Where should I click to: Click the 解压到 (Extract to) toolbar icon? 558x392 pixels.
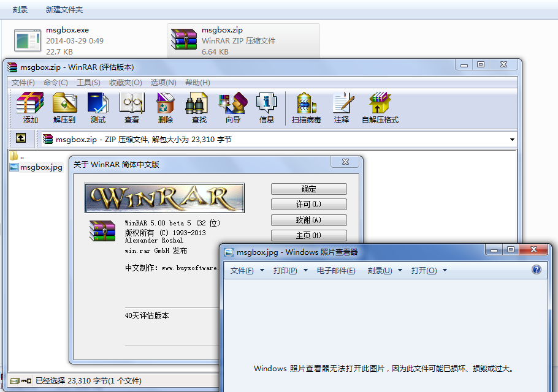tap(64, 104)
